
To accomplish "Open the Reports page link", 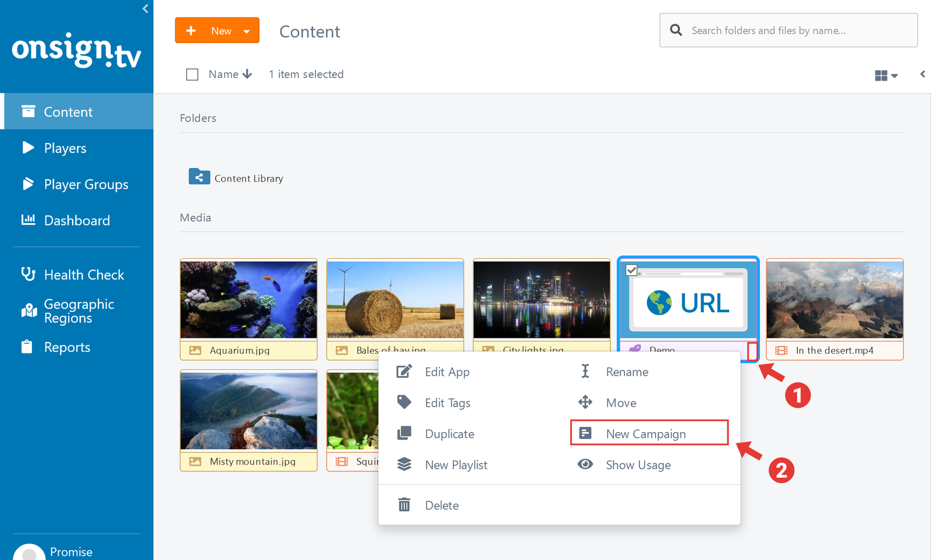I will pos(67,347).
